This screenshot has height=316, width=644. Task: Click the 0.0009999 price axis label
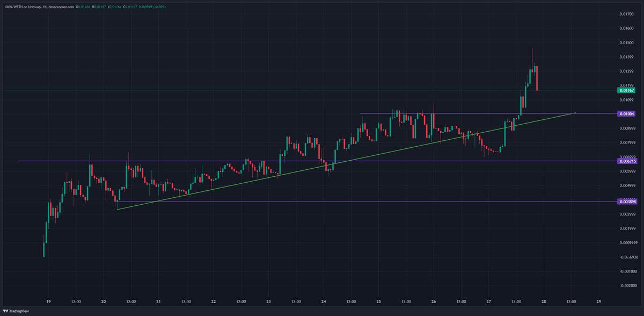click(628, 243)
